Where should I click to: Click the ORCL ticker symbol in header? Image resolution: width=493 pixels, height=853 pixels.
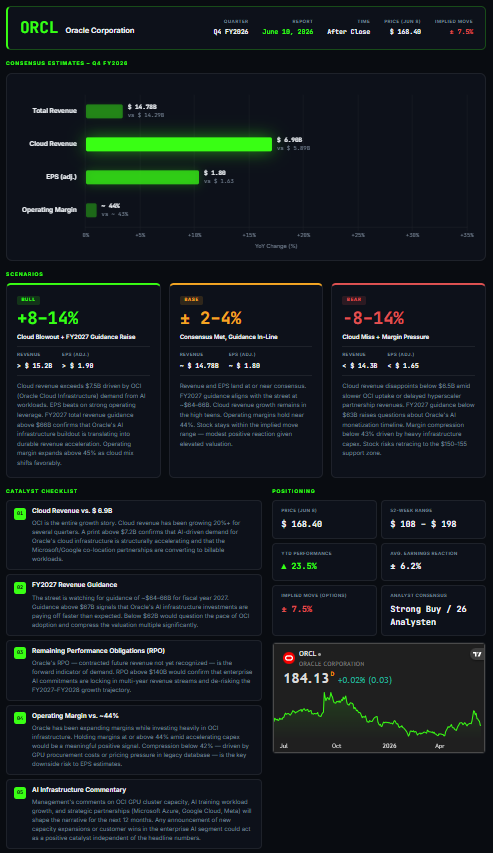(39, 28)
